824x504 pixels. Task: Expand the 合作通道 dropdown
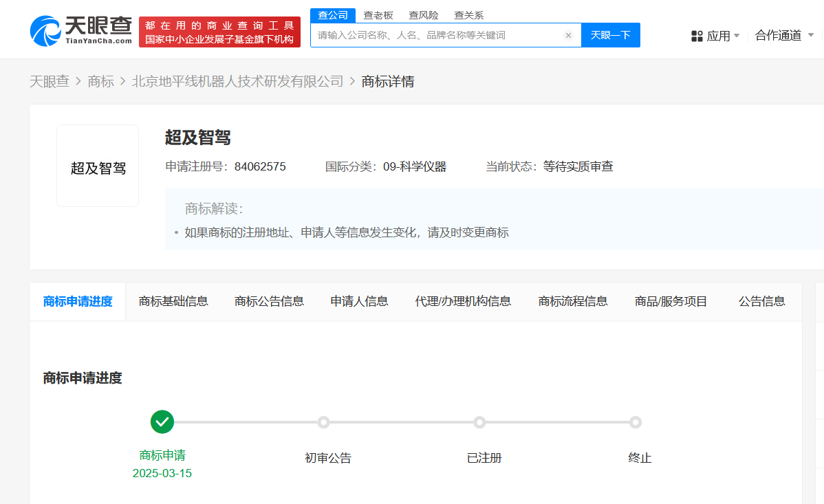click(810, 35)
